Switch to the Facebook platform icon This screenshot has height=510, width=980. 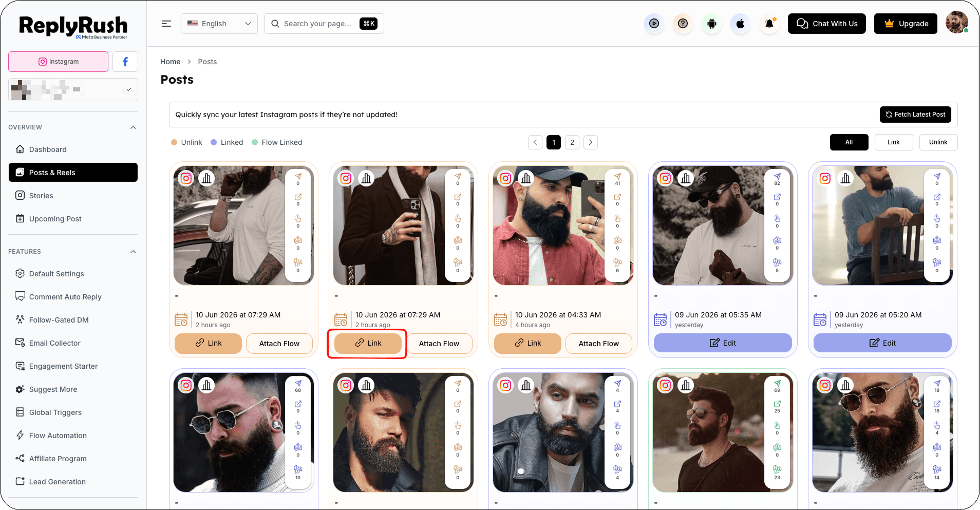pyautogui.click(x=125, y=62)
